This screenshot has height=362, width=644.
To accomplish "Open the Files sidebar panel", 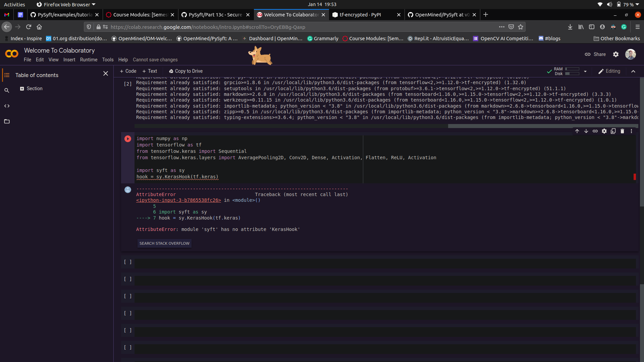I will click(x=7, y=121).
